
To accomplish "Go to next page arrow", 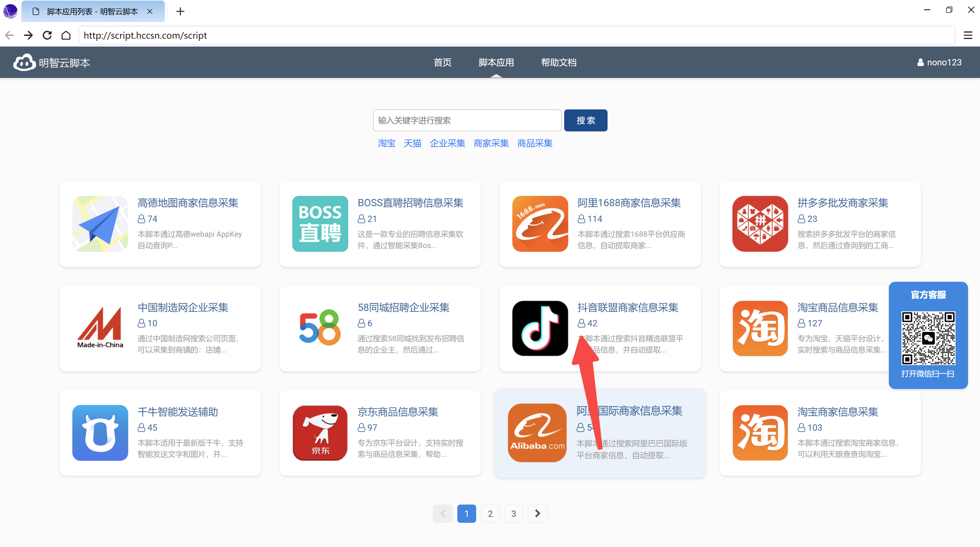I will pyautogui.click(x=537, y=514).
